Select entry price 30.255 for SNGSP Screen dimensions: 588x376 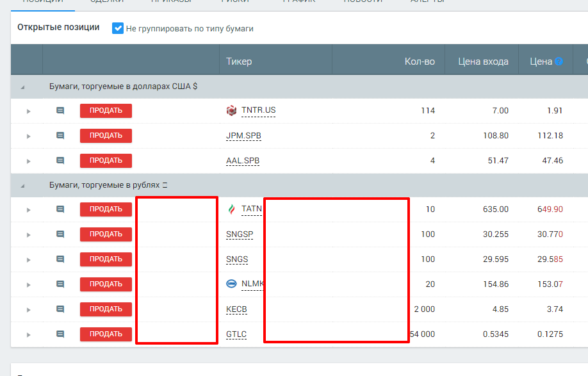(496, 234)
